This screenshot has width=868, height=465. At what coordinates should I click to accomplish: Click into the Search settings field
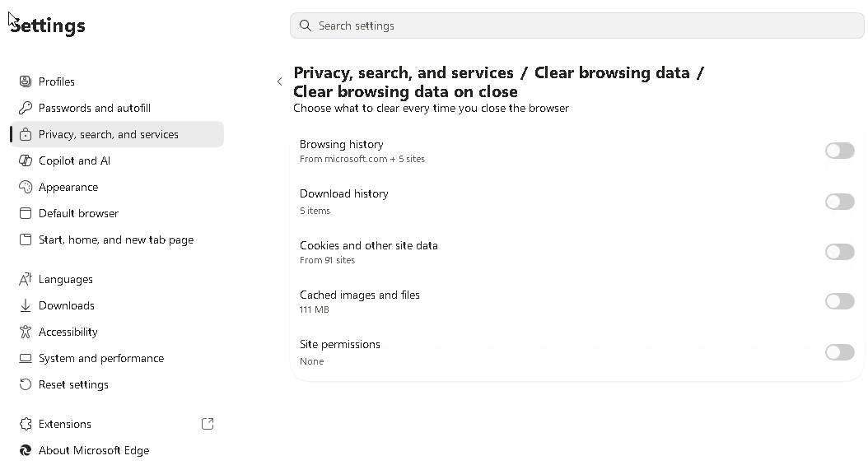(576, 26)
